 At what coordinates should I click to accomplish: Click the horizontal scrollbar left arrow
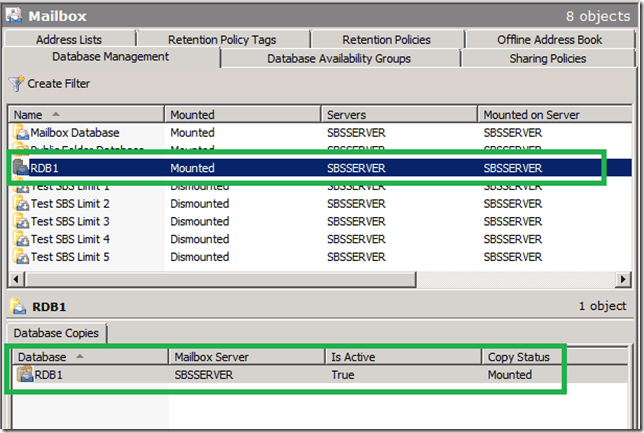point(16,278)
